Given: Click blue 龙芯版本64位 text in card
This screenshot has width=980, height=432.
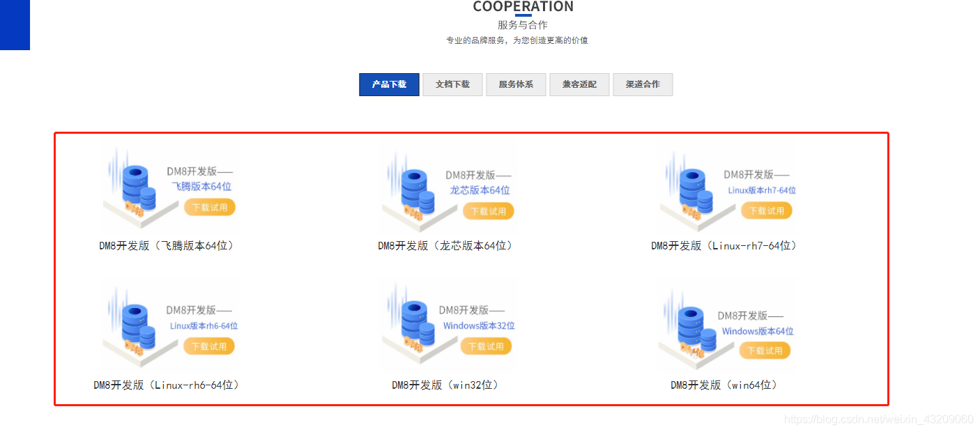Looking at the screenshot, I should click(x=480, y=190).
